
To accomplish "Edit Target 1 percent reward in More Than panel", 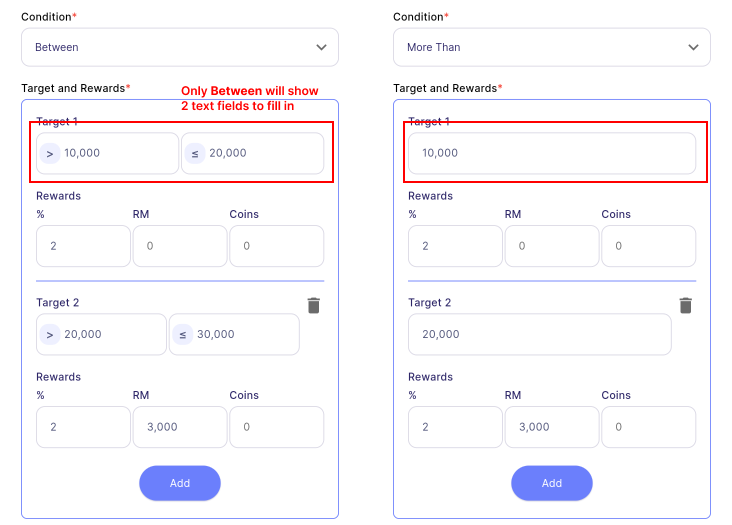I will (x=455, y=246).
